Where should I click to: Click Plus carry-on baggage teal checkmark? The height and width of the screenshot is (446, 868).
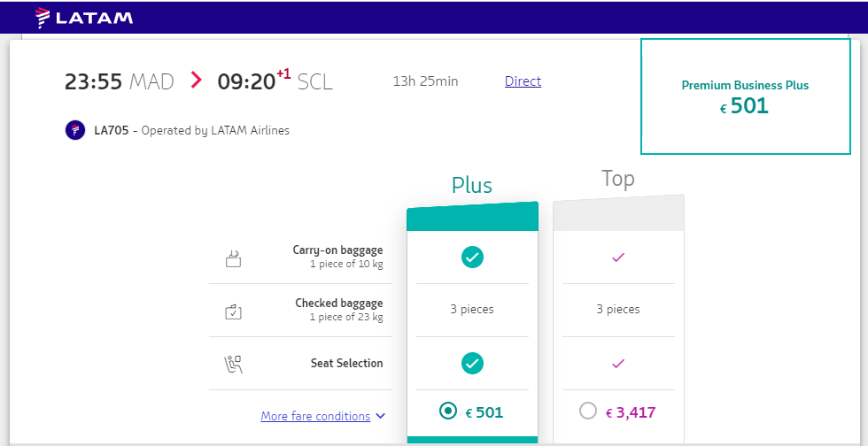click(472, 257)
